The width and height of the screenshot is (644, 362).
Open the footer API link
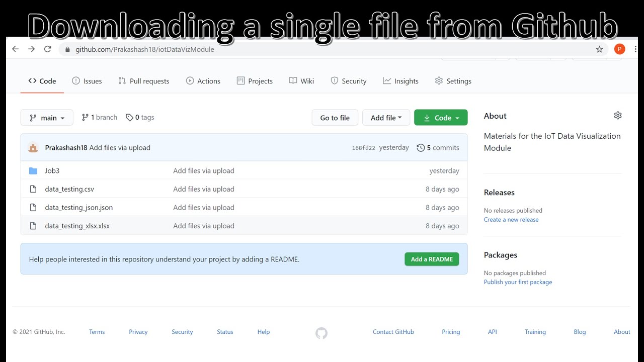[x=493, y=332]
